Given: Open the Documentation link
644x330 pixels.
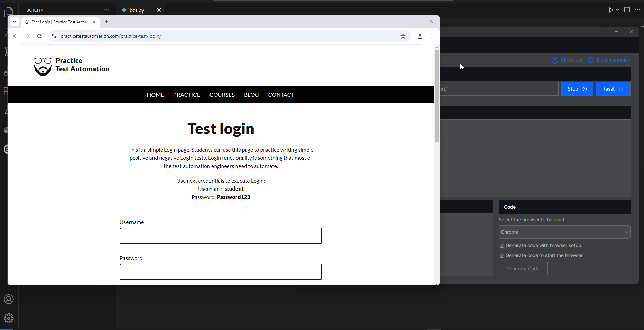Looking at the screenshot, I should pos(609,60).
